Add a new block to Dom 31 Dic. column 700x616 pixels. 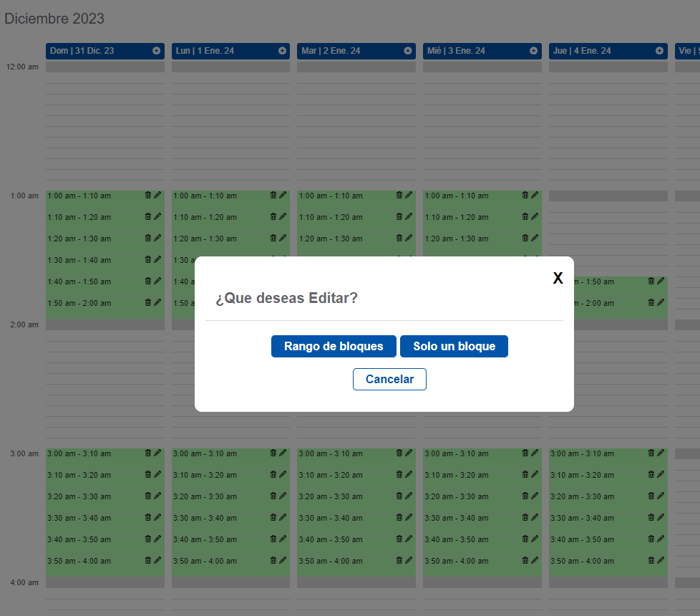pos(156,51)
